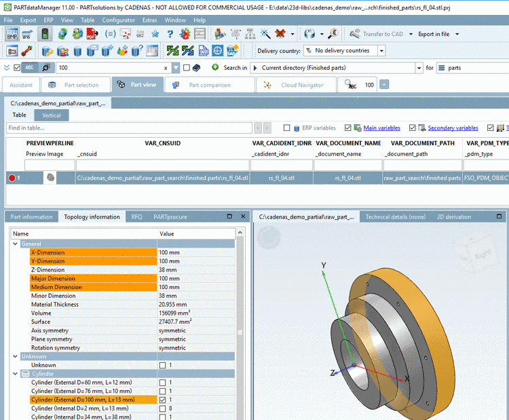Switch to the Part comparison tab
The width and height of the screenshot is (509, 420).
pyautogui.click(x=210, y=85)
